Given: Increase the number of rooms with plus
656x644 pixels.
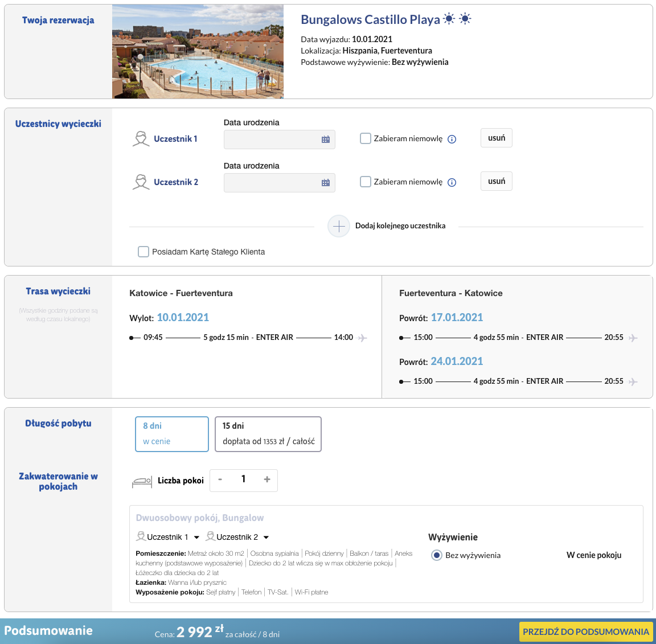Looking at the screenshot, I should (x=267, y=479).
